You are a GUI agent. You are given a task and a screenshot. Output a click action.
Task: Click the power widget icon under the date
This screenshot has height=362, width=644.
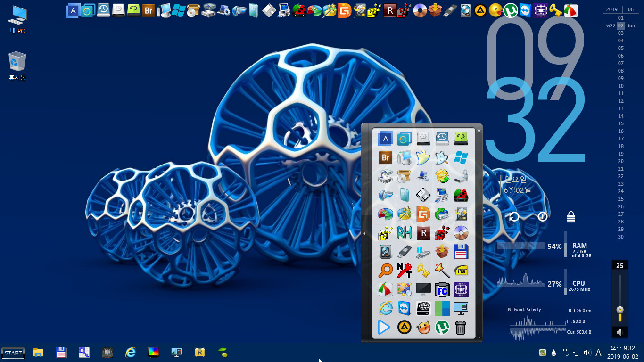(543, 216)
